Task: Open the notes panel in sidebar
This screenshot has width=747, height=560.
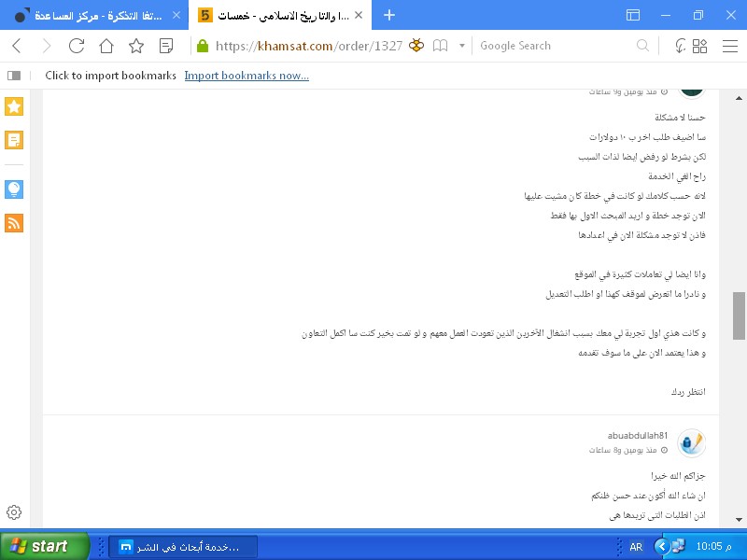Action: (14, 140)
